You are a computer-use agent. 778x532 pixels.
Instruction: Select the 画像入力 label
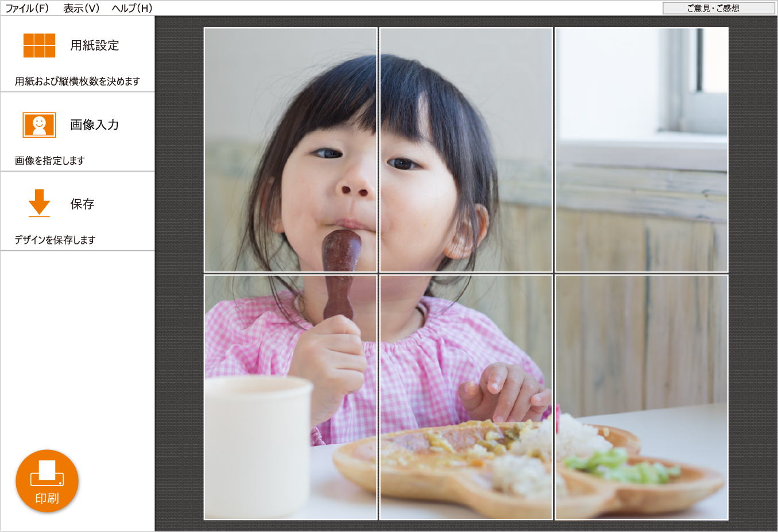pos(95,125)
